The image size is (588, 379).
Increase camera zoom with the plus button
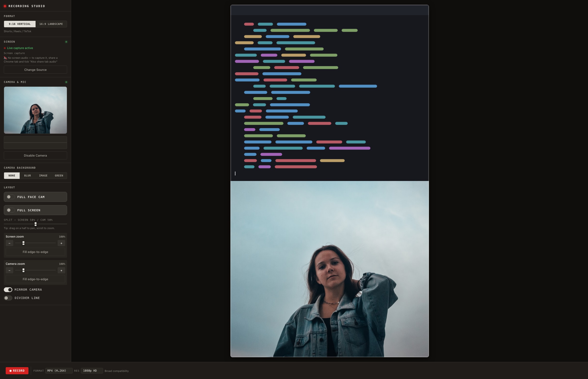pyautogui.click(x=61, y=271)
